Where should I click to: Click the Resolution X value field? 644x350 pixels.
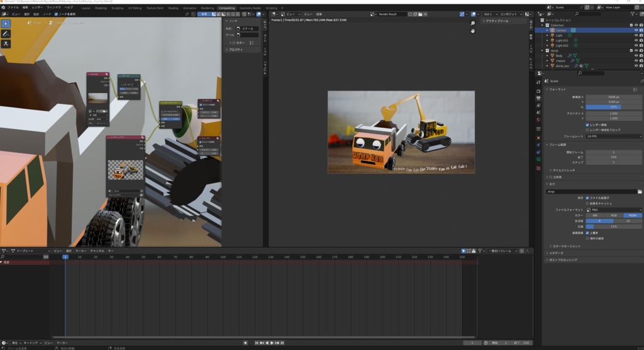point(614,97)
